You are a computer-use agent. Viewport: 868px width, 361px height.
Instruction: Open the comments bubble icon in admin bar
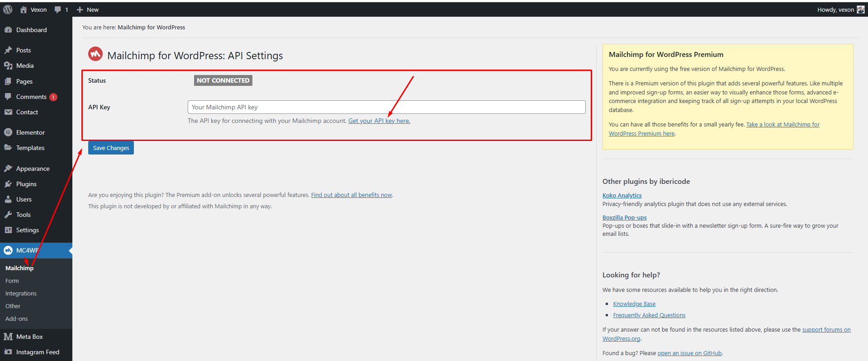pyautogui.click(x=58, y=9)
